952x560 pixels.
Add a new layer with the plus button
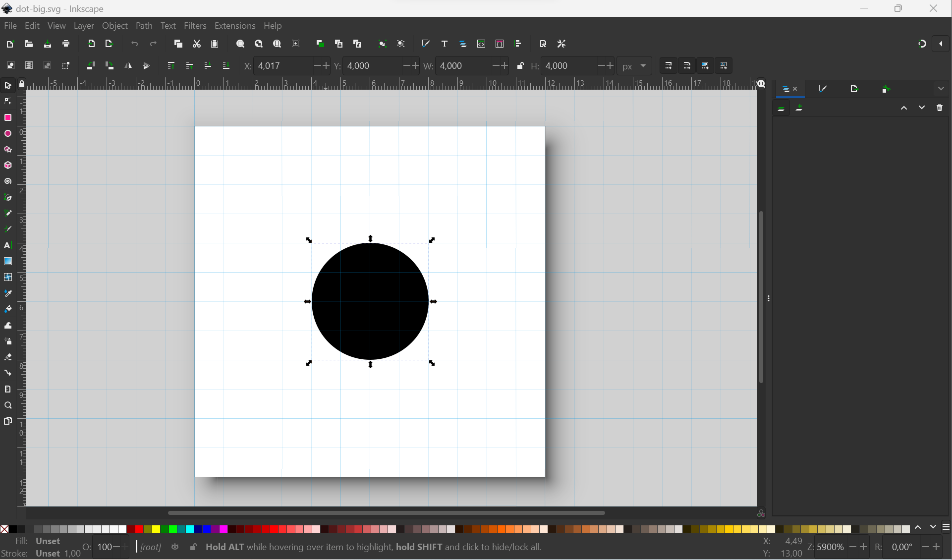click(800, 108)
